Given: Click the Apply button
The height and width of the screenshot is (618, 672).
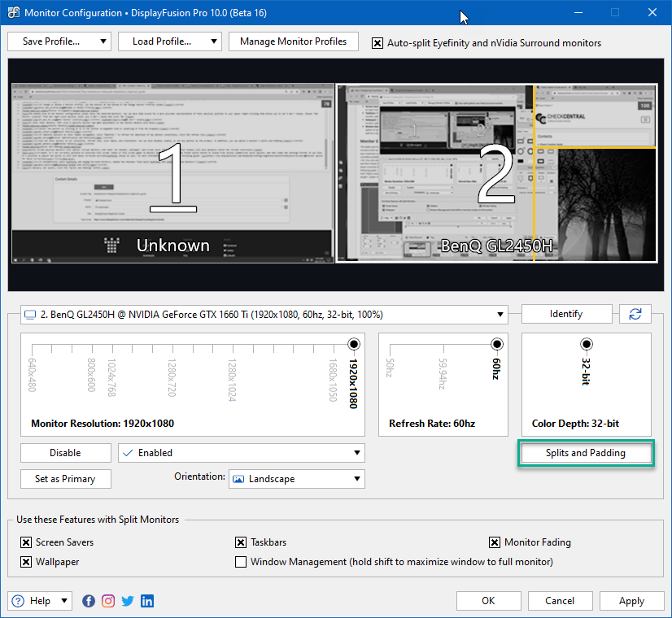Looking at the screenshot, I should coord(631,601).
